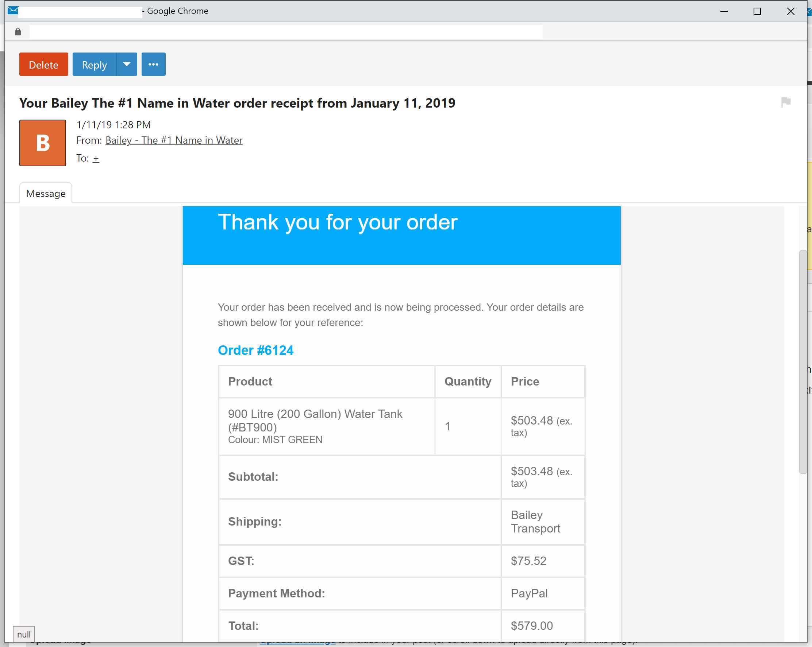The image size is (812, 647).
Task: Click the red Delete button
Action: coord(44,64)
